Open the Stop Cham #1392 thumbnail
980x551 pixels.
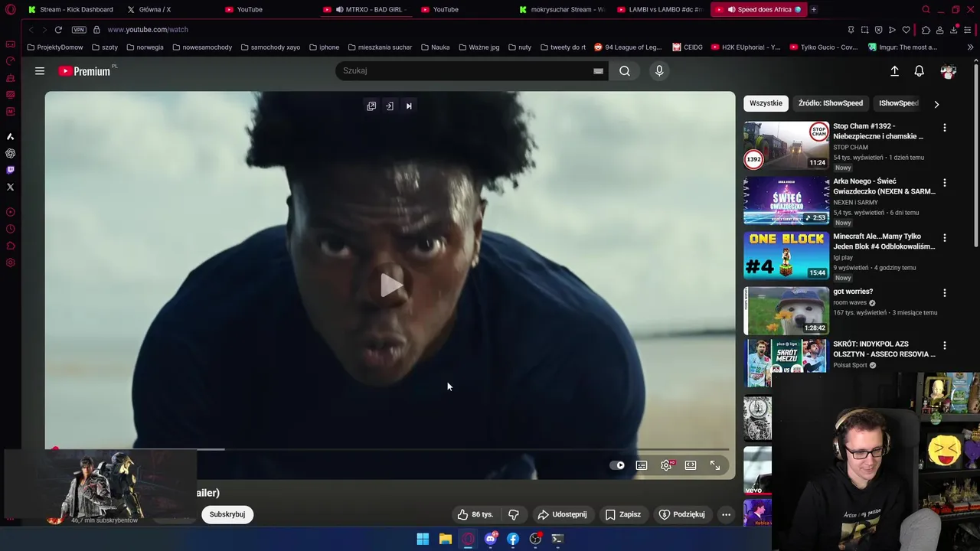click(x=786, y=145)
